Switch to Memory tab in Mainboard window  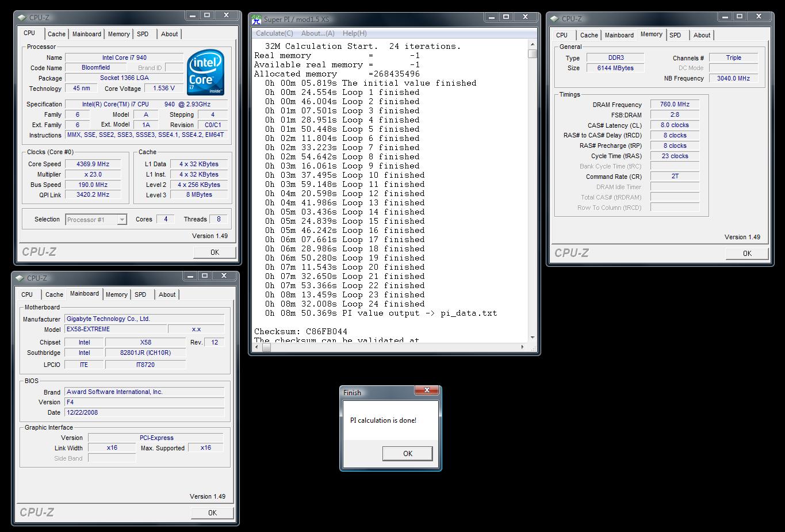click(x=117, y=294)
